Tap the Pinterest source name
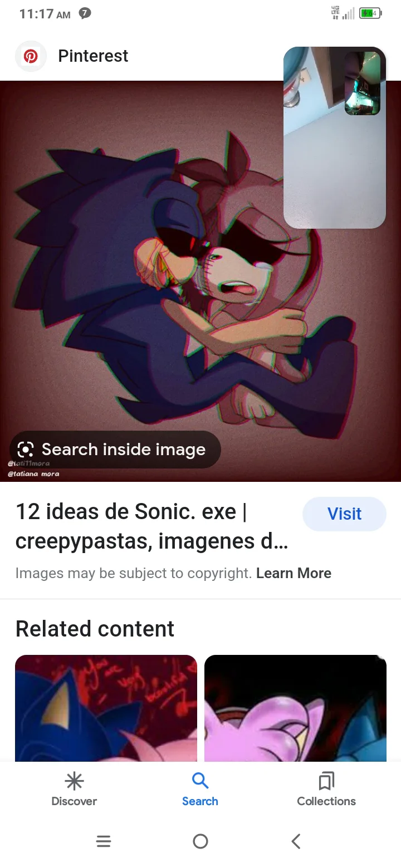 point(93,56)
